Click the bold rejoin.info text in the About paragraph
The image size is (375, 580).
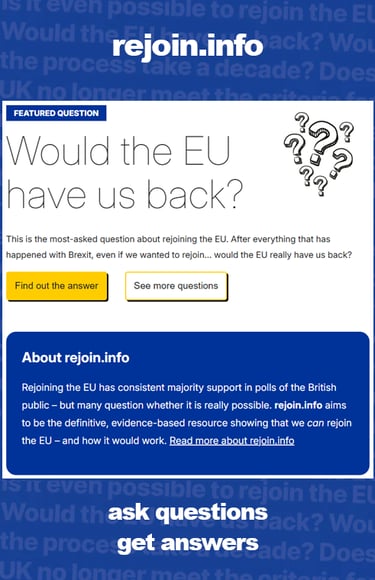(x=298, y=405)
